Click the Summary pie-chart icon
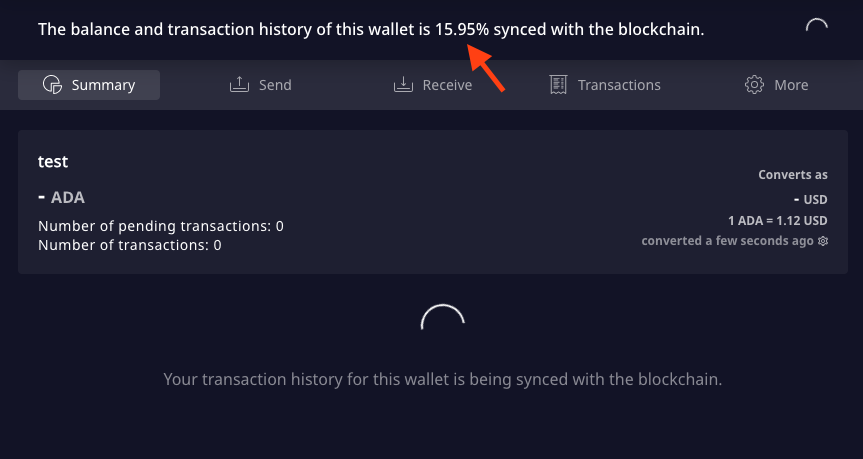This screenshot has height=459, width=863. [52, 85]
